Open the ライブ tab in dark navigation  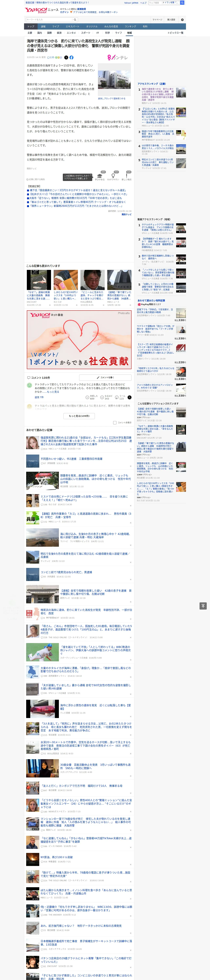[56, 27]
